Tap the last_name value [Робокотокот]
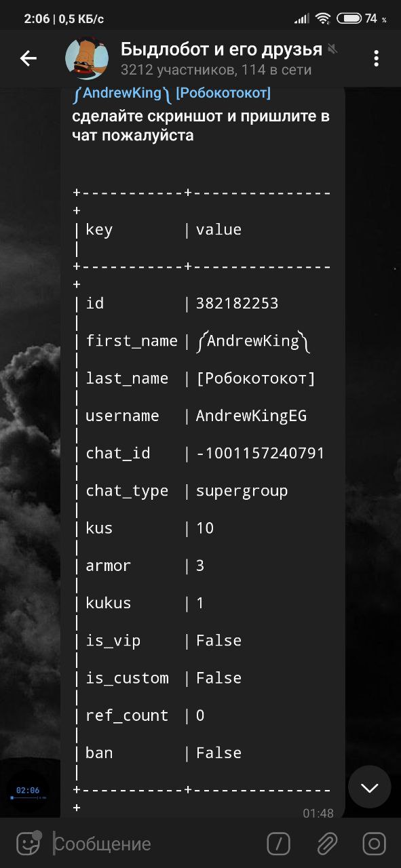Image resolution: width=401 pixels, height=868 pixels. (x=256, y=378)
